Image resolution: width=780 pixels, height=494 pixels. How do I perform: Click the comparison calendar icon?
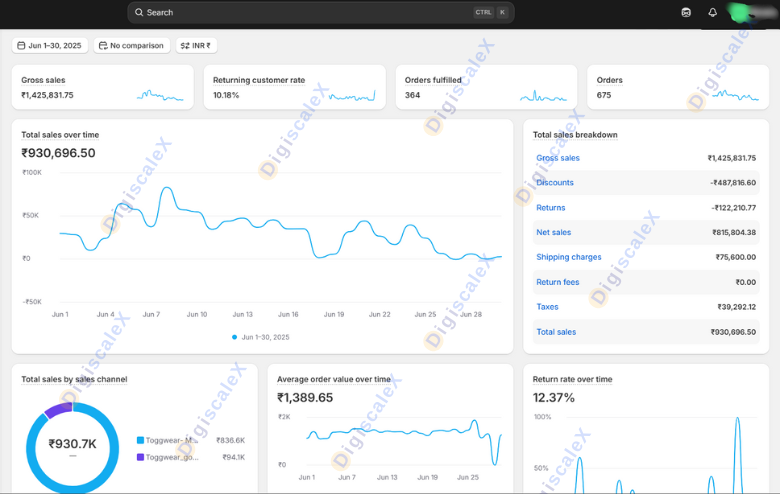tap(103, 45)
